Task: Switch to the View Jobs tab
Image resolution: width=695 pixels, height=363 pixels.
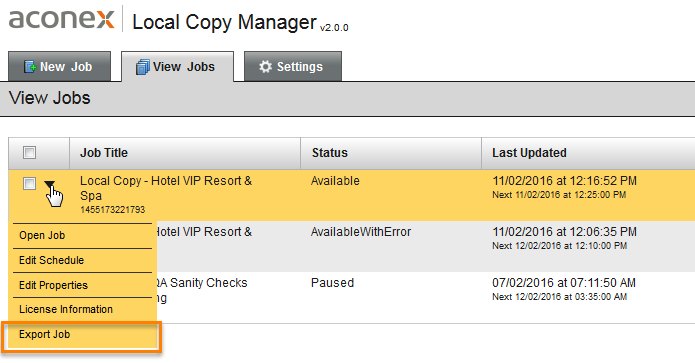Action: pyautogui.click(x=177, y=66)
